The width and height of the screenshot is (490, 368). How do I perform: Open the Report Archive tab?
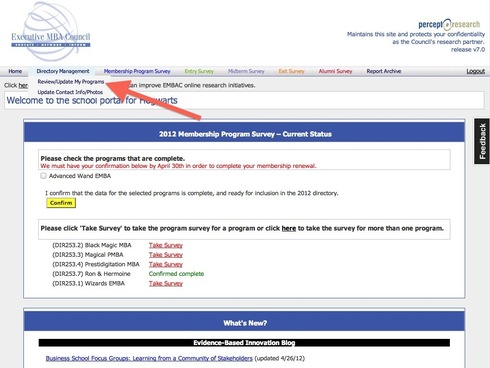tap(384, 71)
